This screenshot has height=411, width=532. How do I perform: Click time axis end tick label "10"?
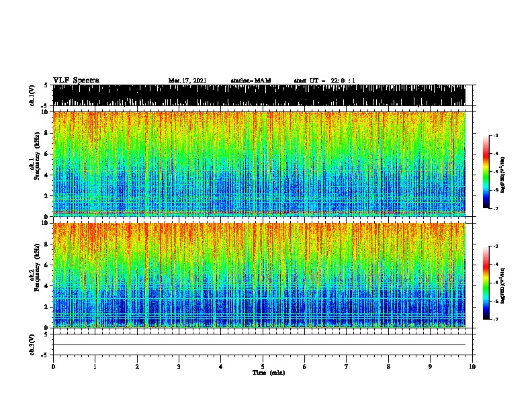(472, 367)
